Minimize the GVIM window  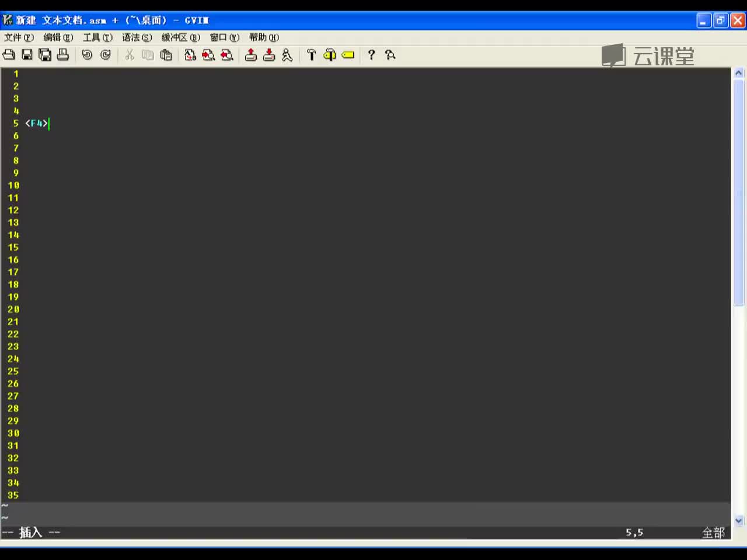pos(704,21)
